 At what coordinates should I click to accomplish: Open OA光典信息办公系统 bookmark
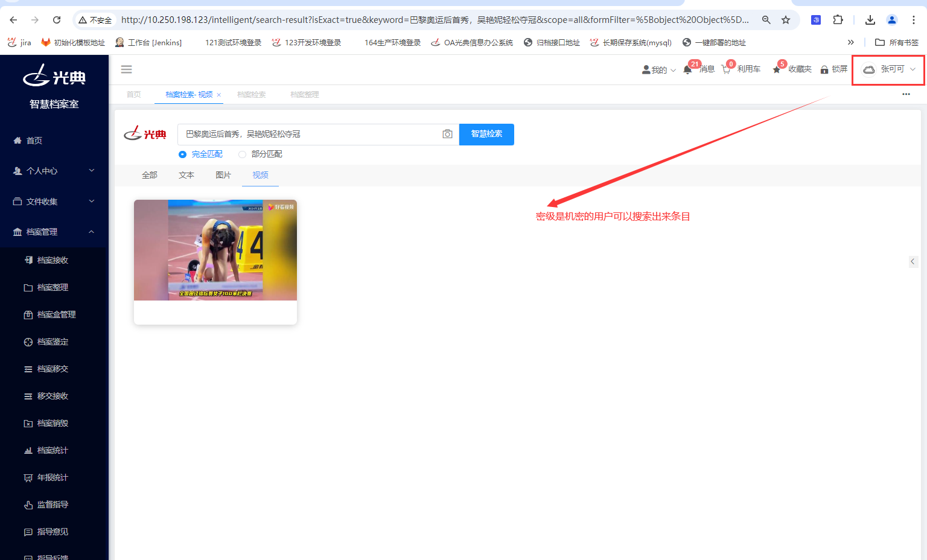pos(472,42)
